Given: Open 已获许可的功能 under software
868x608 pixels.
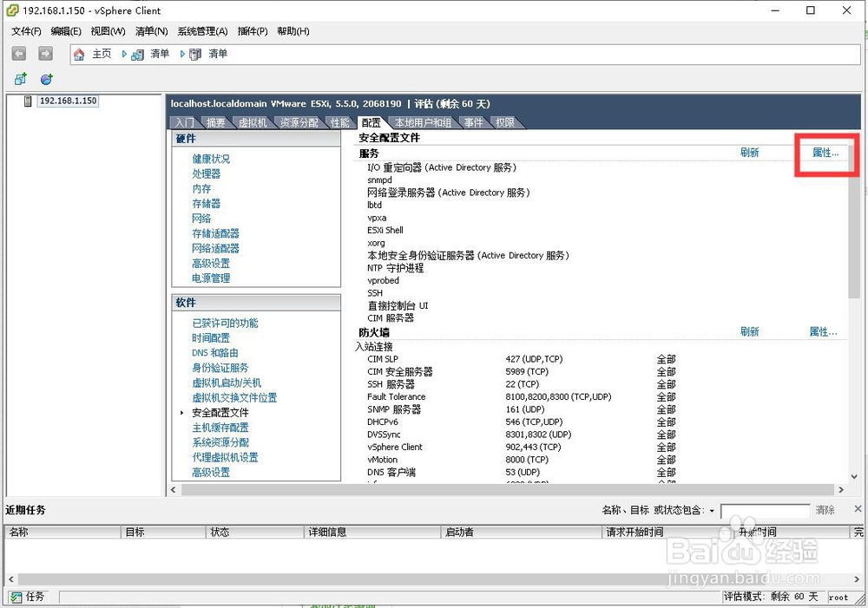Looking at the screenshot, I should (225, 324).
